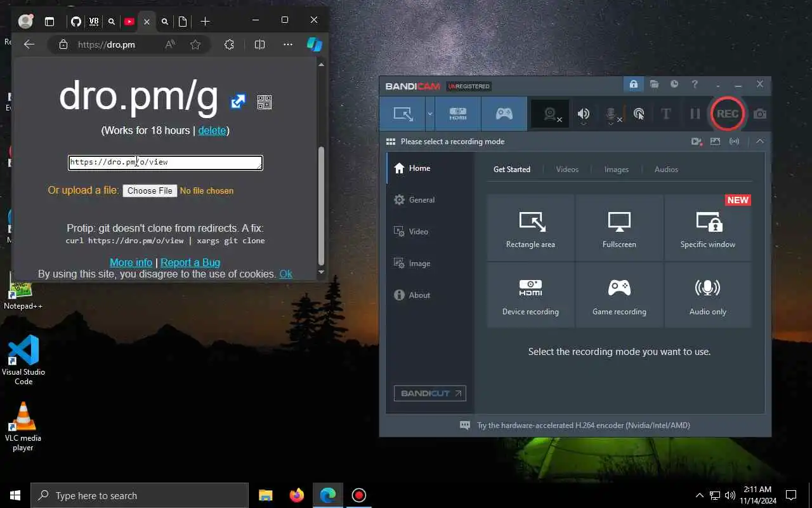
Task: Open Copilot sidebar icon in Edge
Action: coord(315,44)
